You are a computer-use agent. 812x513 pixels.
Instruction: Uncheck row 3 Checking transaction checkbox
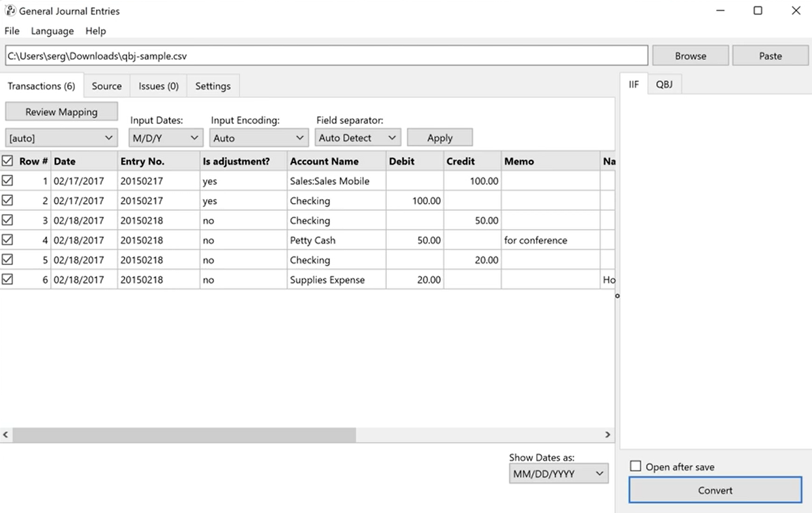[x=8, y=220]
